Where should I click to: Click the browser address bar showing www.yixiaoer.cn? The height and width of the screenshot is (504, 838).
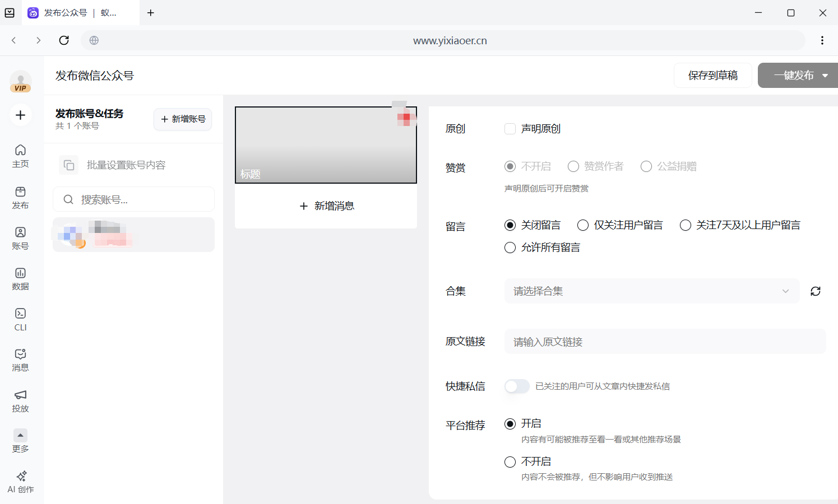click(x=443, y=40)
